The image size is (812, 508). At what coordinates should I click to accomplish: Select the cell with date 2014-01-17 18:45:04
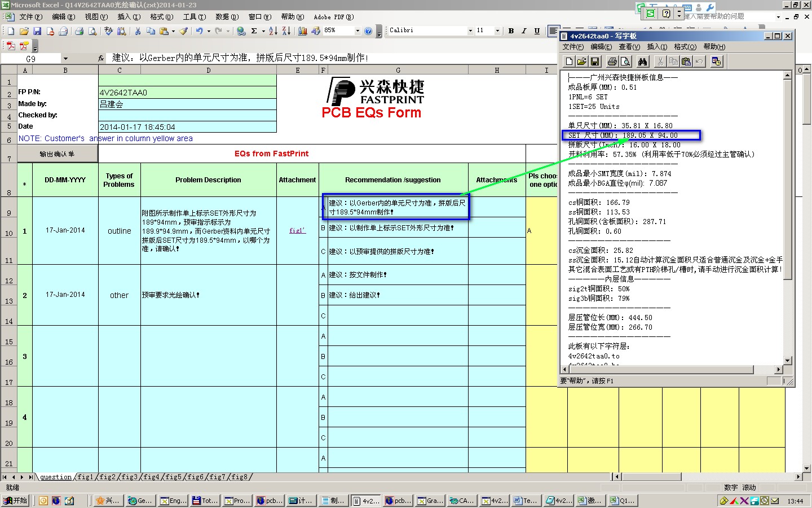187,127
